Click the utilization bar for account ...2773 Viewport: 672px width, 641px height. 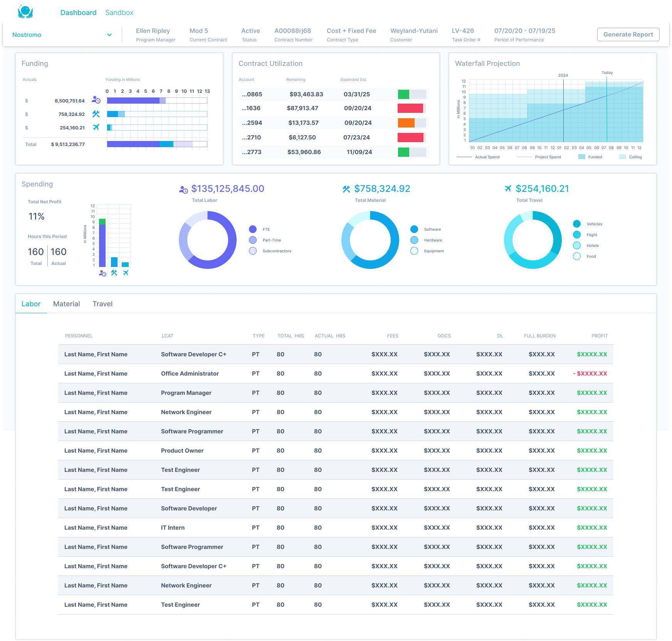coord(412,152)
